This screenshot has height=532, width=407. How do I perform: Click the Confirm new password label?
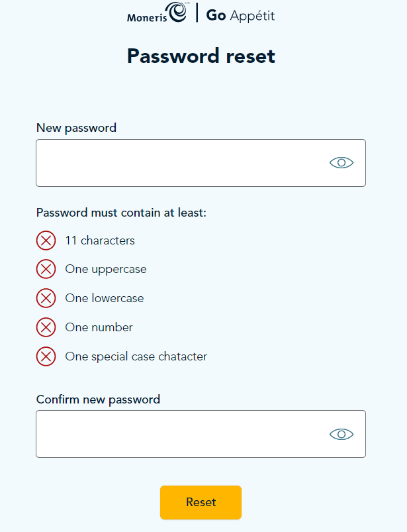[x=98, y=399]
